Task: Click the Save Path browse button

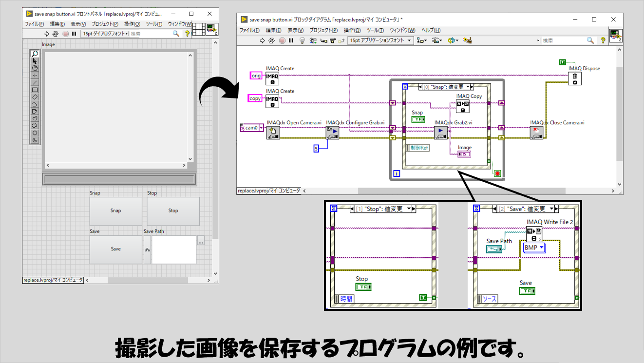Action: (x=201, y=241)
